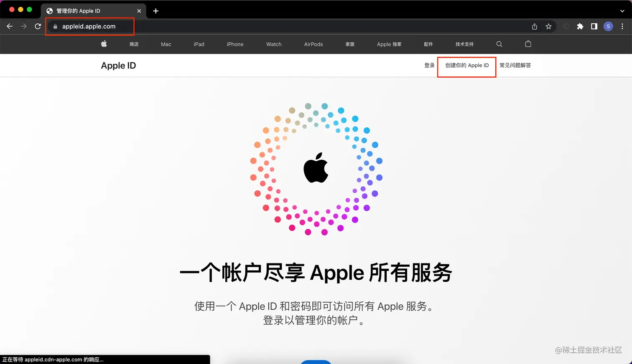This screenshot has width=632, height=364.
Task: Open the profile avatar S
Action: coord(608,26)
